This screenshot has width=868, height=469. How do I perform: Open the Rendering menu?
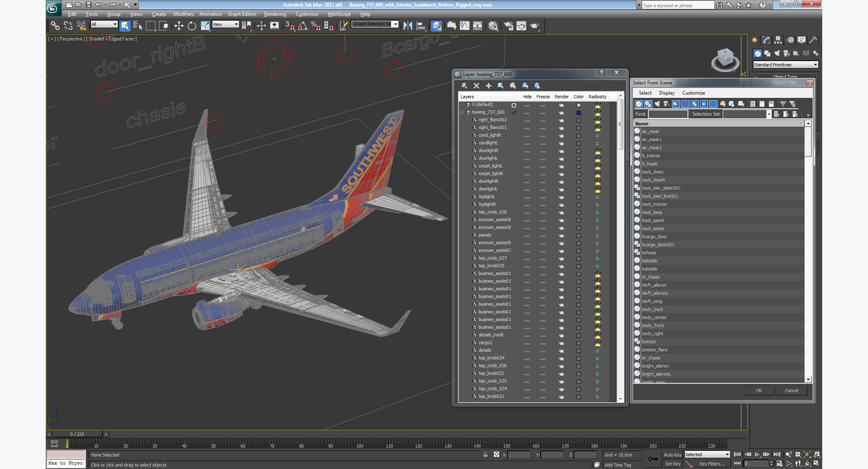click(275, 14)
